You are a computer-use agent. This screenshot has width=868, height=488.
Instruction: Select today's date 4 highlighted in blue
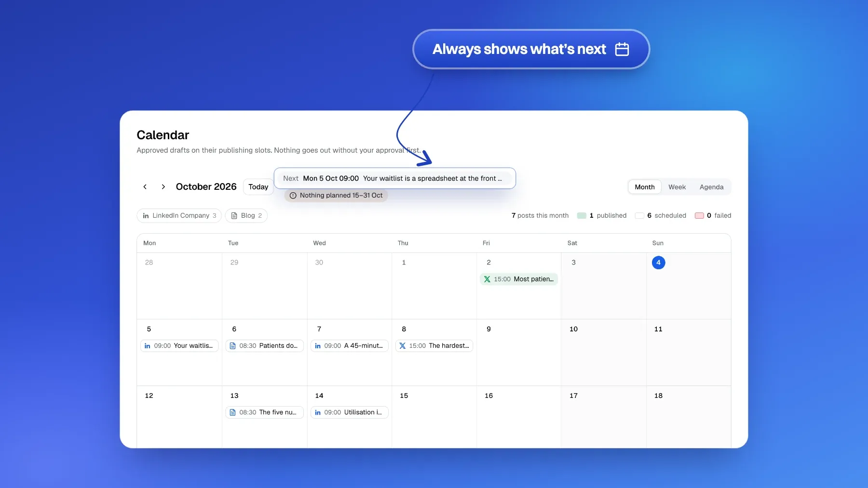658,263
